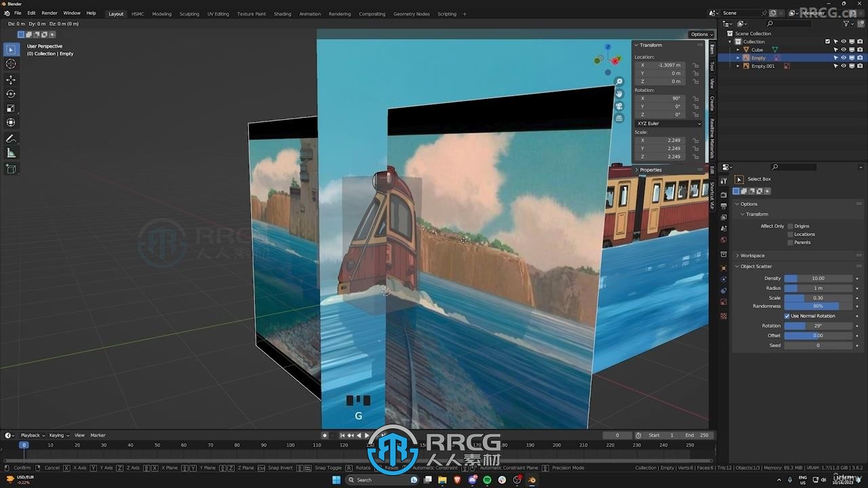Click the End frame field in timeline
Viewport: 868px width, 488px height.
tap(696, 435)
